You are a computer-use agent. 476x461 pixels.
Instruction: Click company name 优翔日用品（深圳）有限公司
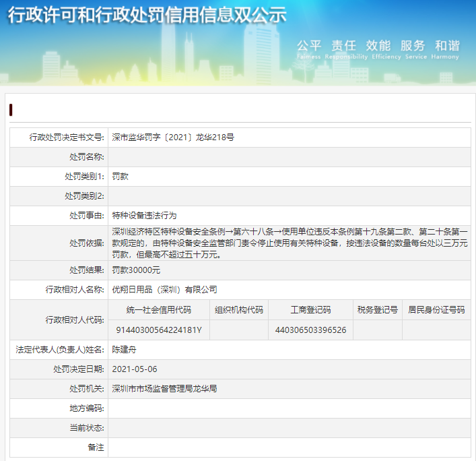[164, 289]
